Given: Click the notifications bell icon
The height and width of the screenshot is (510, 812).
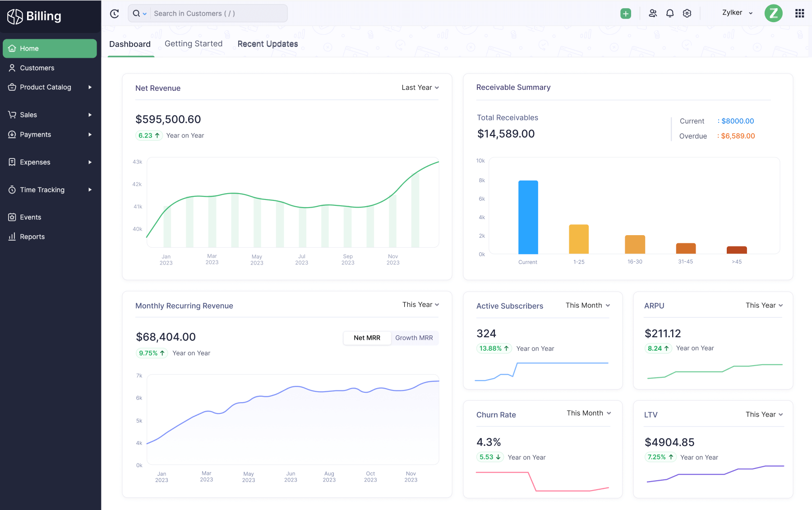Looking at the screenshot, I should (669, 13).
